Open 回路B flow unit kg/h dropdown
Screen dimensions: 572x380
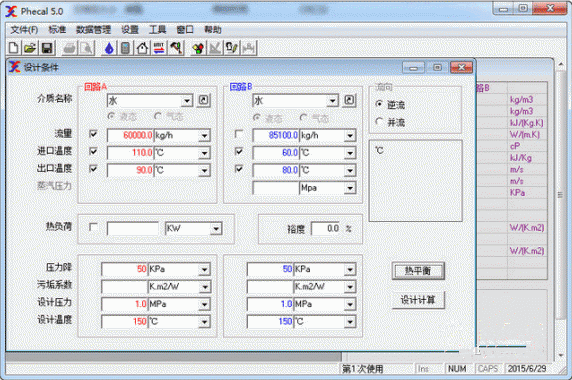click(x=350, y=136)
